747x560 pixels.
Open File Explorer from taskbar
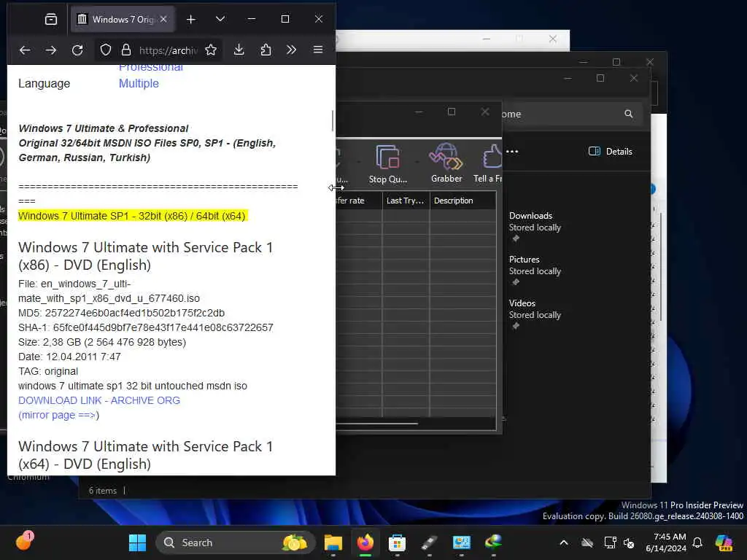click(333, 542)
